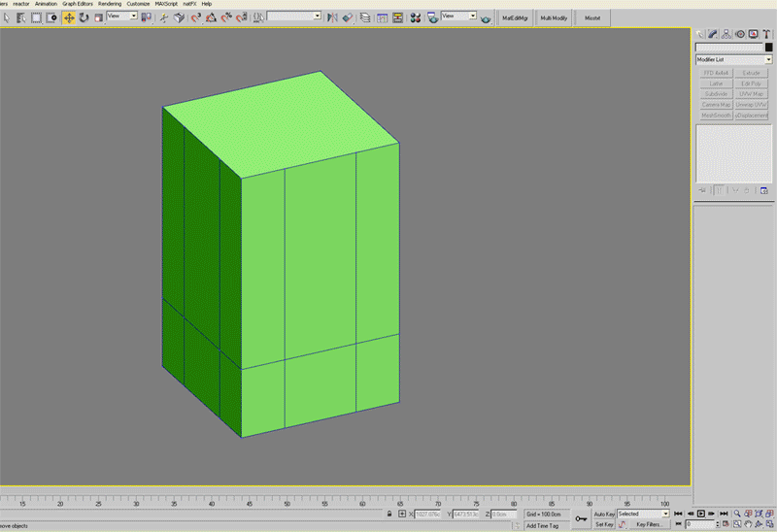
Task: Click the Quick Render teapot icon
Action: coord(486,18)
